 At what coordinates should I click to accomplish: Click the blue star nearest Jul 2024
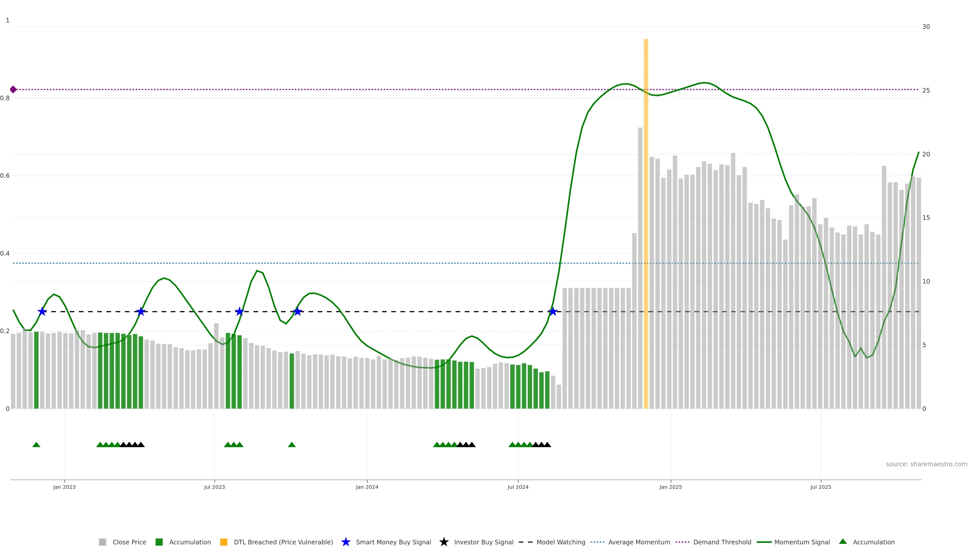click(553, 311)
